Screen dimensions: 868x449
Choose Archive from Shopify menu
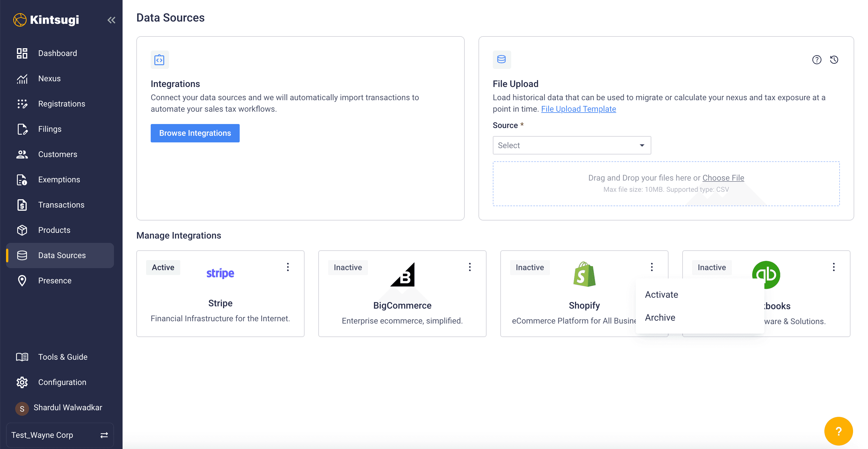[660, 318]
